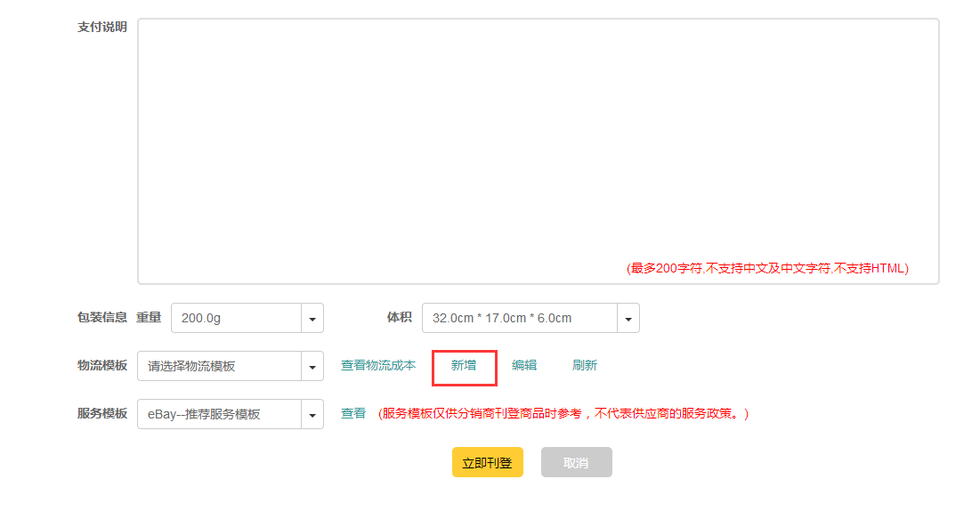Expand the 重量 dropdown arrow

(312, 318)
